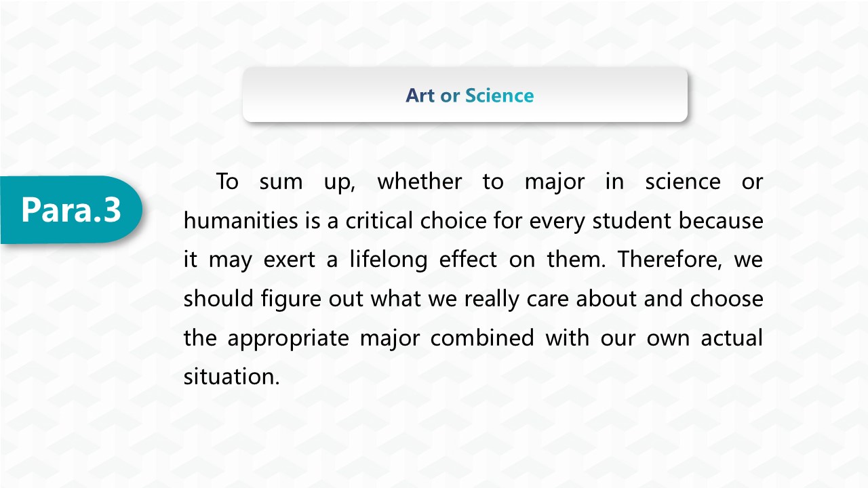This screenshot has width=868, height=488.
Task: Click the teal Para.3 label
Action: point(71,209)
